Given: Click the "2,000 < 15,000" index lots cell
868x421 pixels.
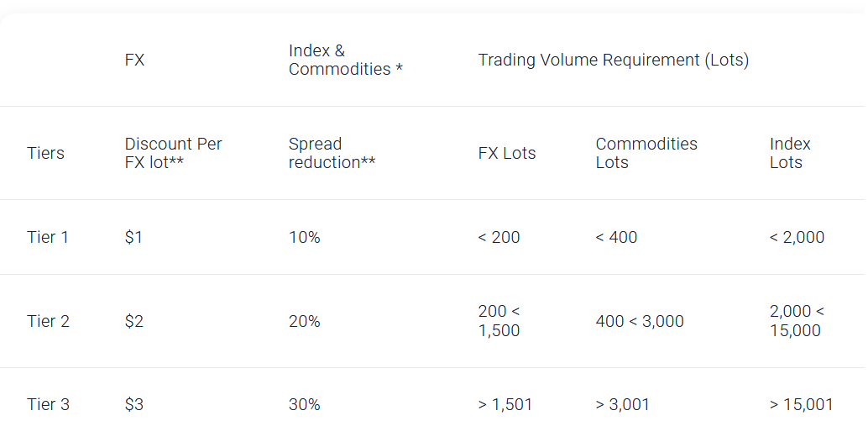Looking at the screenshot, I should [796, 321].
